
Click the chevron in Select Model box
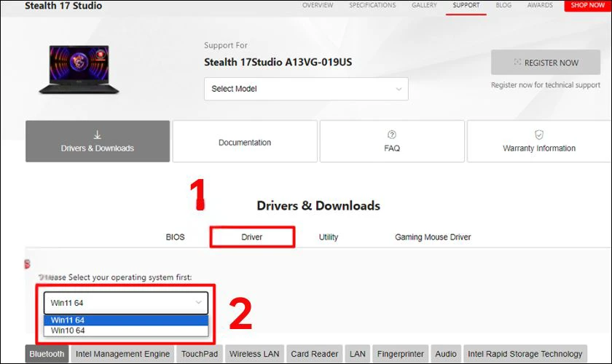pos(399,90)
